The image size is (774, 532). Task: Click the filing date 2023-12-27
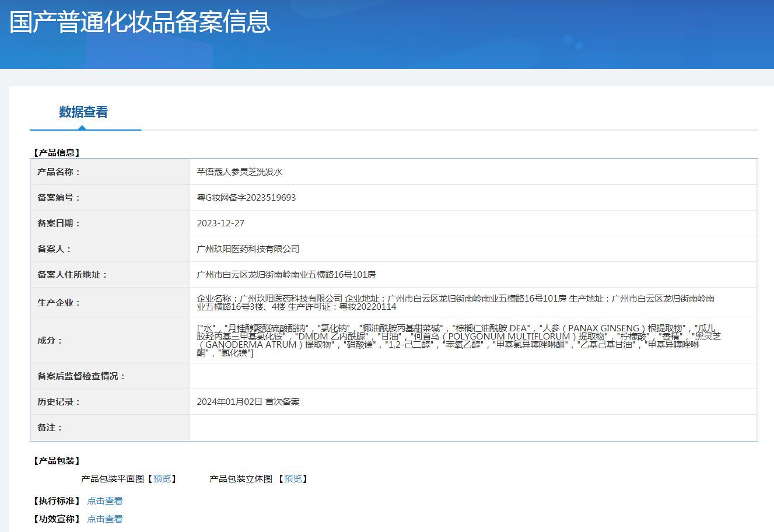coord(220,223)
